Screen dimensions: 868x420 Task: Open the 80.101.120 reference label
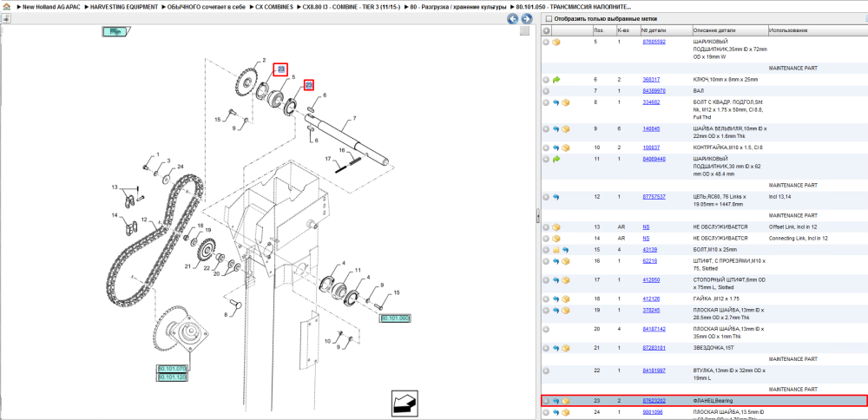(172, 377)
